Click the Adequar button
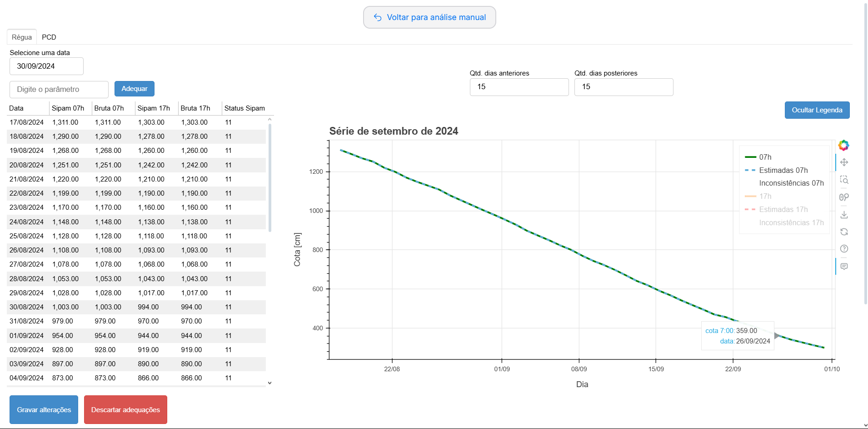868x429 pixels. (x=134, y=89)
